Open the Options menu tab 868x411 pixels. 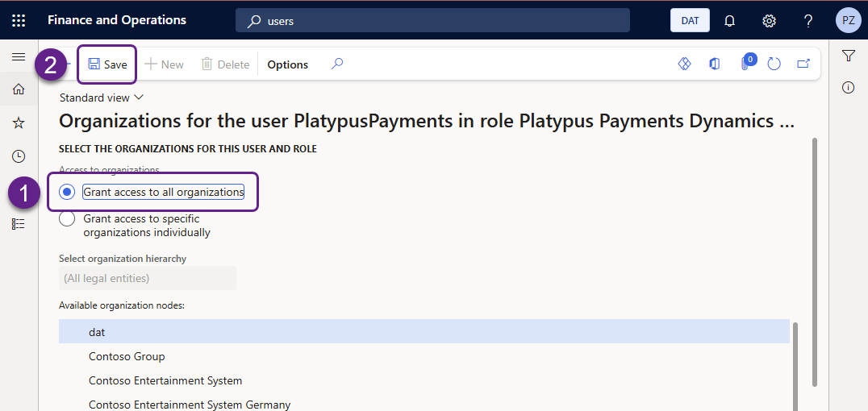287,64
